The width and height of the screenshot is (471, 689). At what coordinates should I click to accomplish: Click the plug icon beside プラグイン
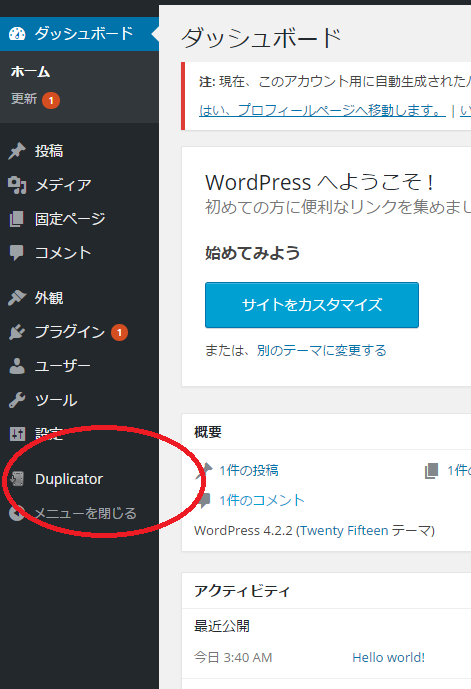(17, 332)
